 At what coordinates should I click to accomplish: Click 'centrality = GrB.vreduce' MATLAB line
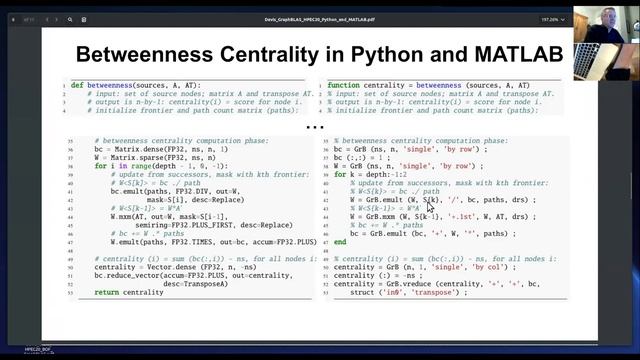click(x=436, y=284)
